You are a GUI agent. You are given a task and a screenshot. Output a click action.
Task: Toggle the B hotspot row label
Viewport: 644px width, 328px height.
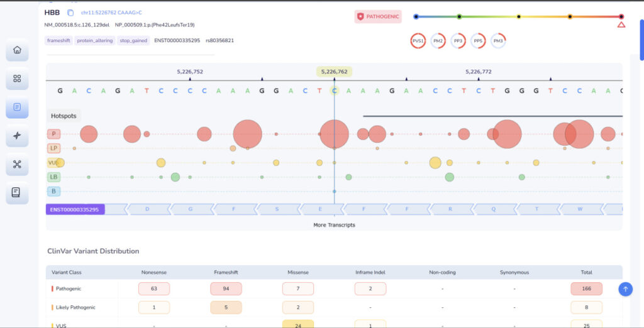54,191
